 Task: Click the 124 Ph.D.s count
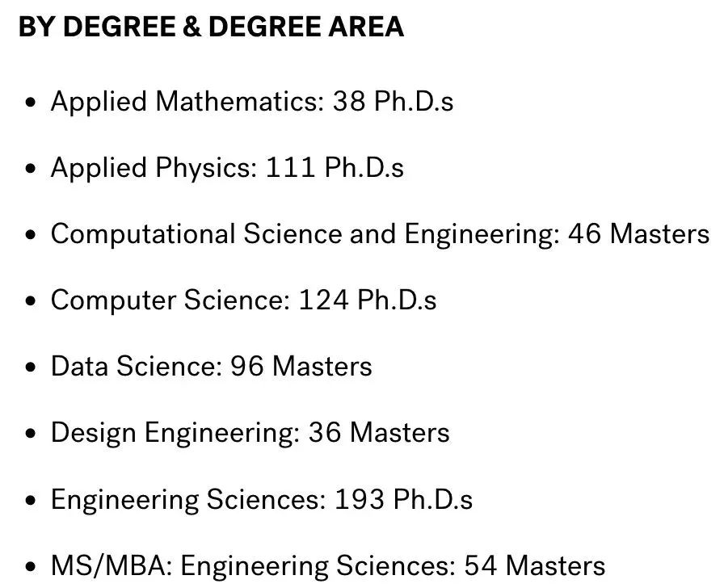tap(368, 300)
